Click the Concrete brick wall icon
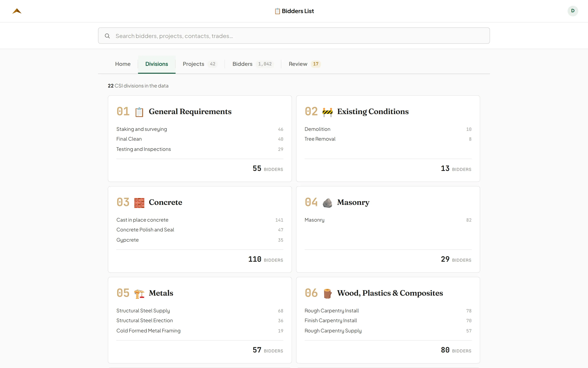This screenshot has width=588, height=368. [x=139, y=203]
